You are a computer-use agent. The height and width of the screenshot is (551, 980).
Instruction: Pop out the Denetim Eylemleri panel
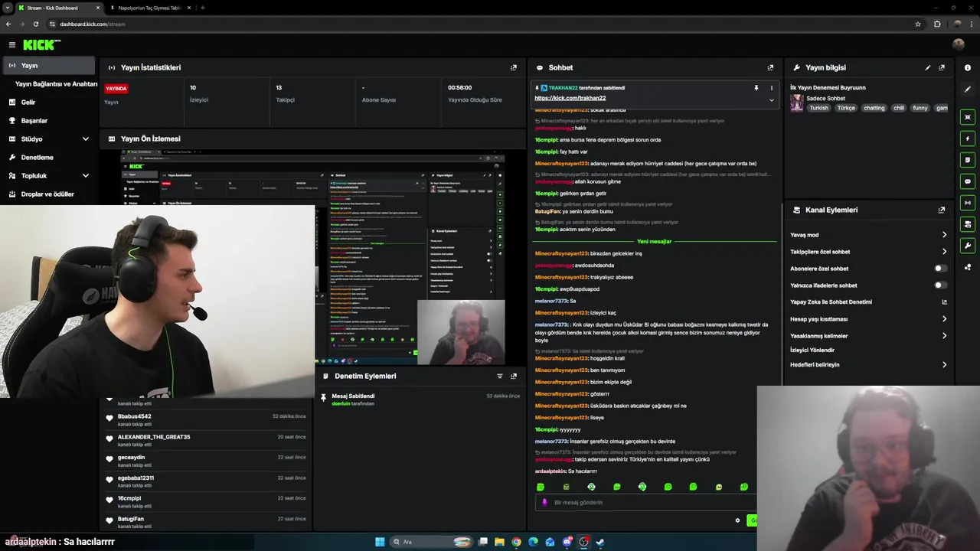coord(514,376)
